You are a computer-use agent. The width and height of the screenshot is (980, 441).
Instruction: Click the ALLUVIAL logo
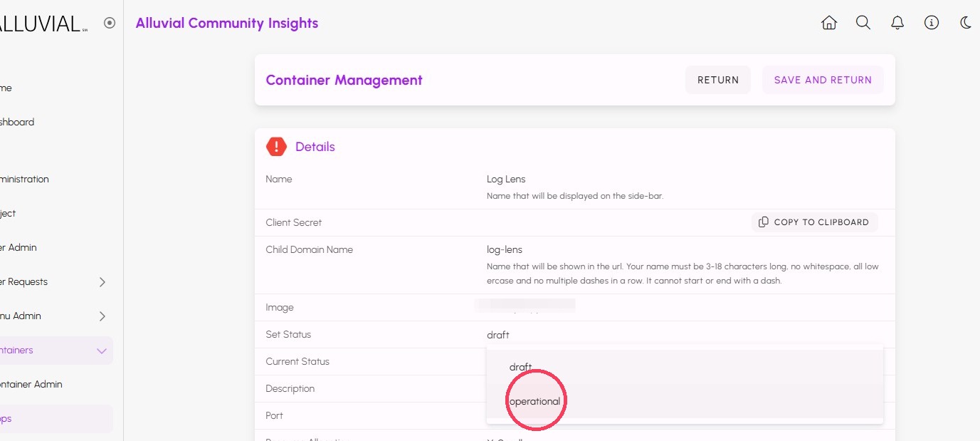42,24
